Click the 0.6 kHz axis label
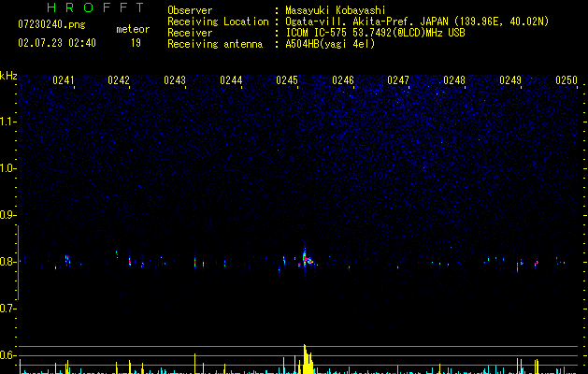588x374 pixels. 7,355
